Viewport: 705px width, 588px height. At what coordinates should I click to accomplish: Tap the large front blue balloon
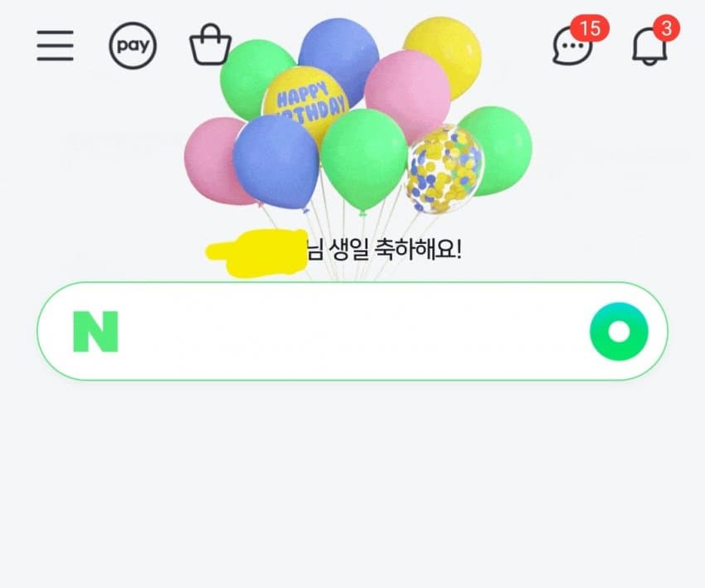(276, 162)
